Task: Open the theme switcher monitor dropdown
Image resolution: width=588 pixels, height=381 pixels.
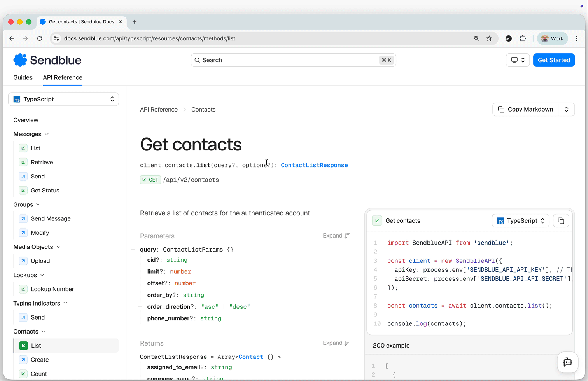Action: click(518, 60)
